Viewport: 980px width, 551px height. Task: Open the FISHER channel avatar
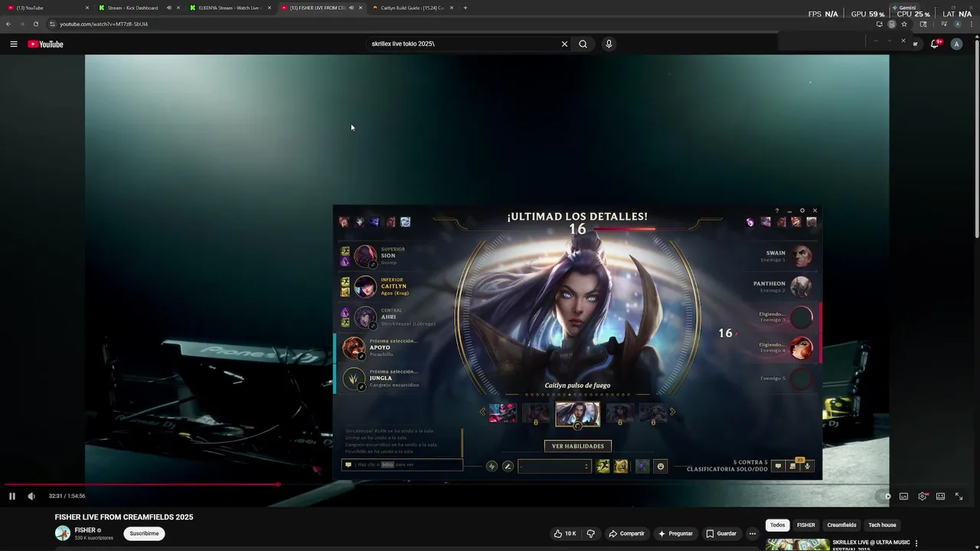[x=63, y=533]
